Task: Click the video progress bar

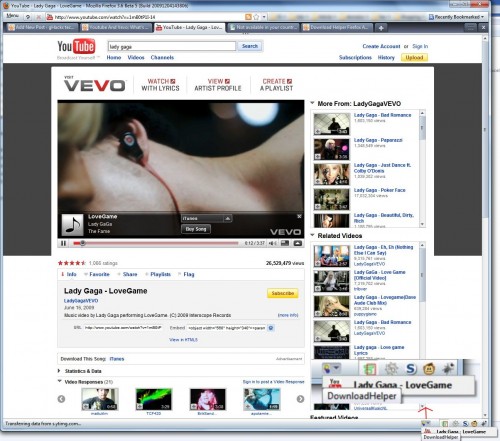Action: [156, 243]
